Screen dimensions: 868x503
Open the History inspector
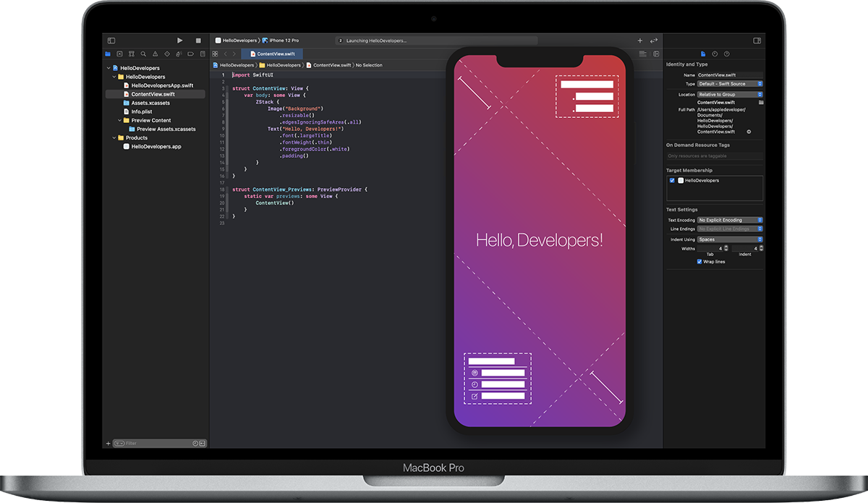(x=715, y=54)
